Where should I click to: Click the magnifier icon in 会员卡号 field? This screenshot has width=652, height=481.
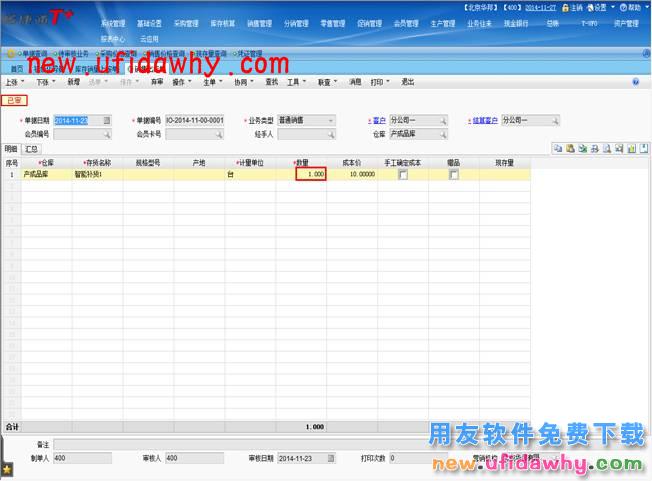(219, 134)
